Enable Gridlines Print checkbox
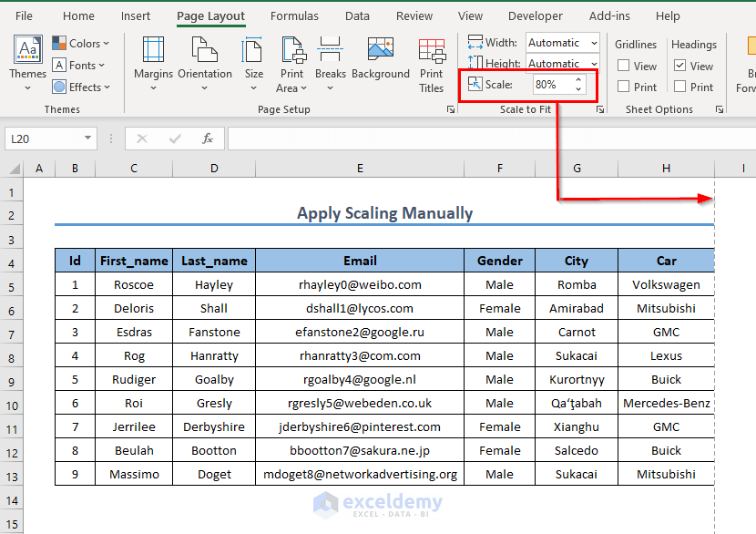The height and width of the screenshot is (534, 756). (x=624, y=87)
